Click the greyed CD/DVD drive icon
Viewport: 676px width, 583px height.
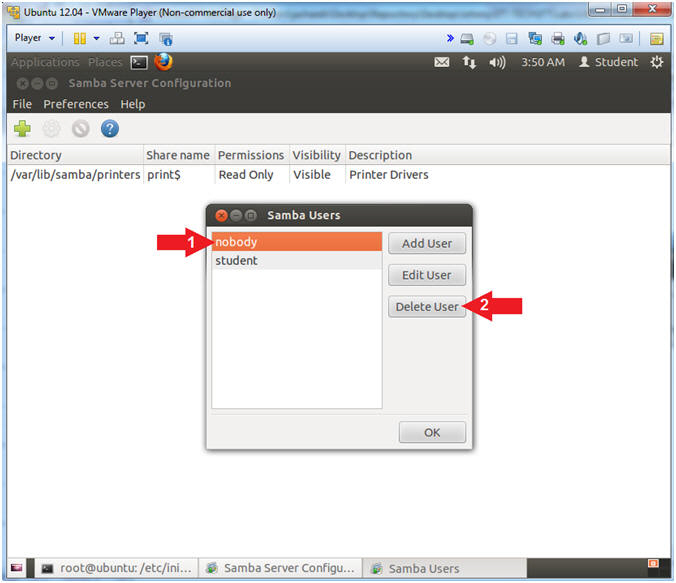click(489, 39)
